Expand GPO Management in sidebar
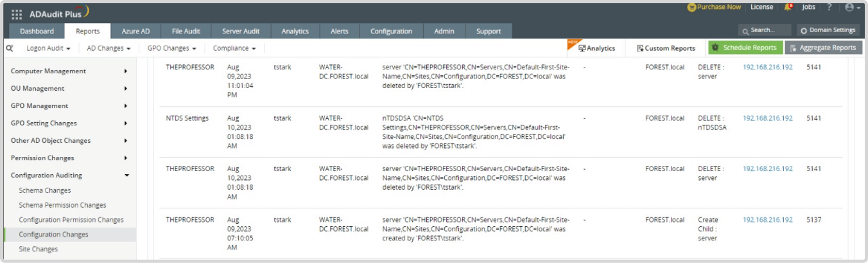Image resolution: width=868 pixels, height=263 pixels. click(x=69, y=106)
